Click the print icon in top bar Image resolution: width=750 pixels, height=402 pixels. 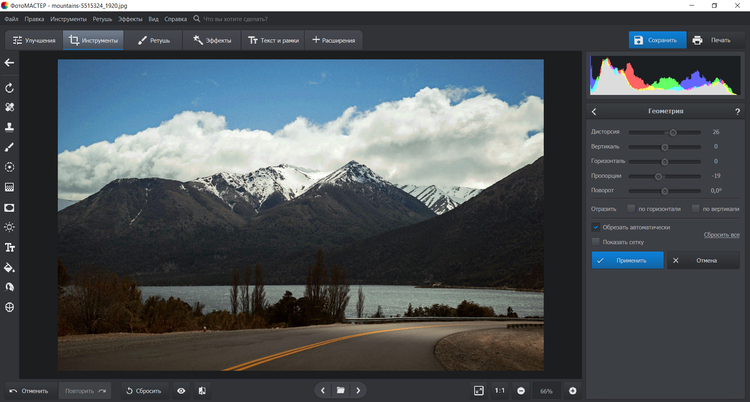(x=697, y=40)
